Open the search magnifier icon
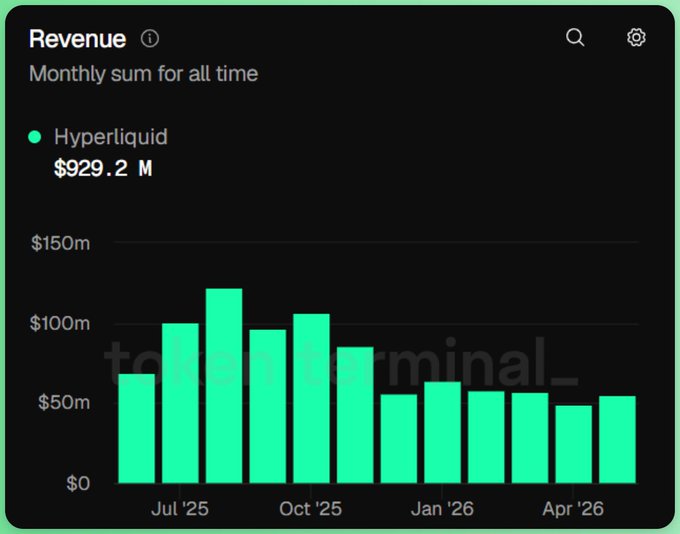This screenshot has height=534, width=680. pos(575,37)
